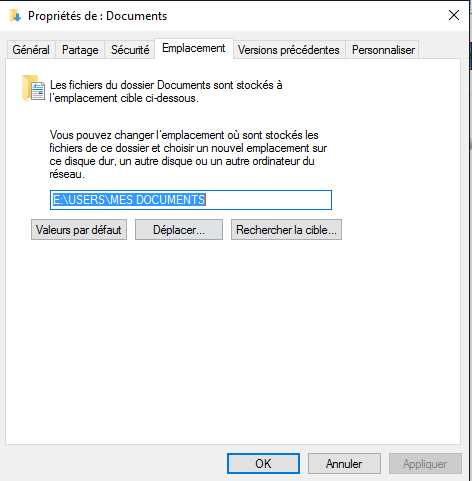This screenshot has width=472, height=481.
Task: Click the Documents folder icon beside the description
Action: pyautogui.click(x=33, y=89)
